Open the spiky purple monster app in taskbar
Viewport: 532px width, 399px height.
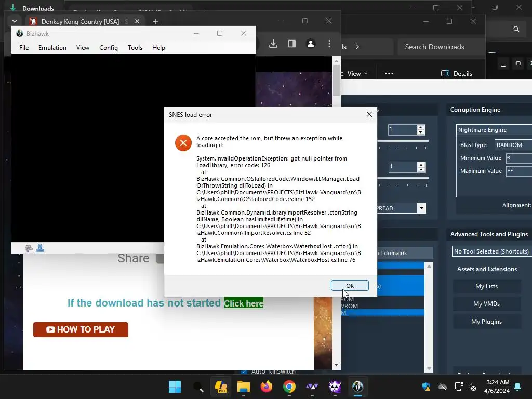[x=335, y=387]
